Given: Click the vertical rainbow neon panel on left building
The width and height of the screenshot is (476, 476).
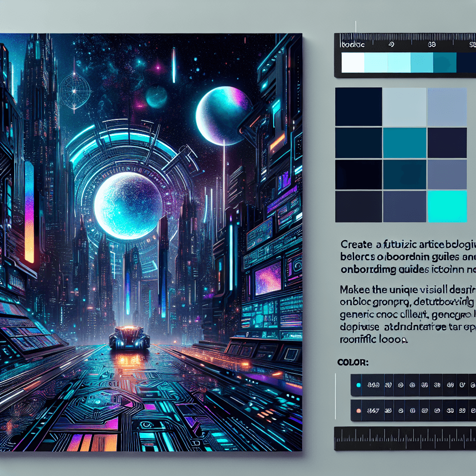Looking at the screenshot, I should click(x=29, y=212).
